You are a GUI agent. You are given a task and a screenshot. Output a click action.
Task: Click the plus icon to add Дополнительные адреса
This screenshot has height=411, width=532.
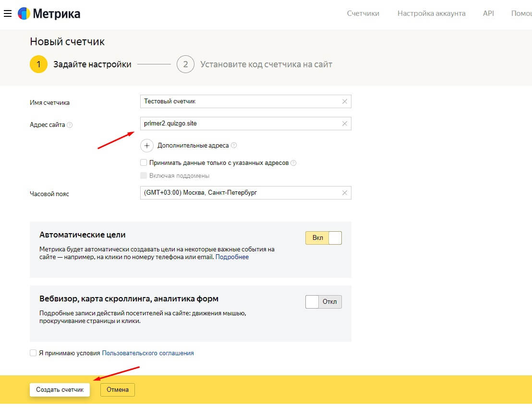tap(146, 145)
